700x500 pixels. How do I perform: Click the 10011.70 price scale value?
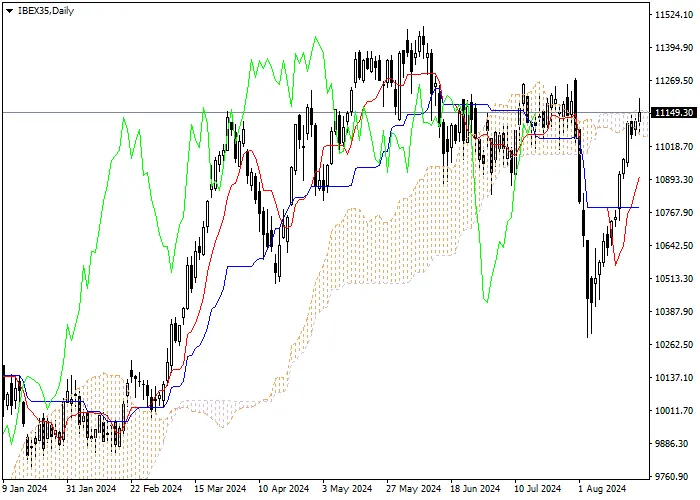point(674,411)
